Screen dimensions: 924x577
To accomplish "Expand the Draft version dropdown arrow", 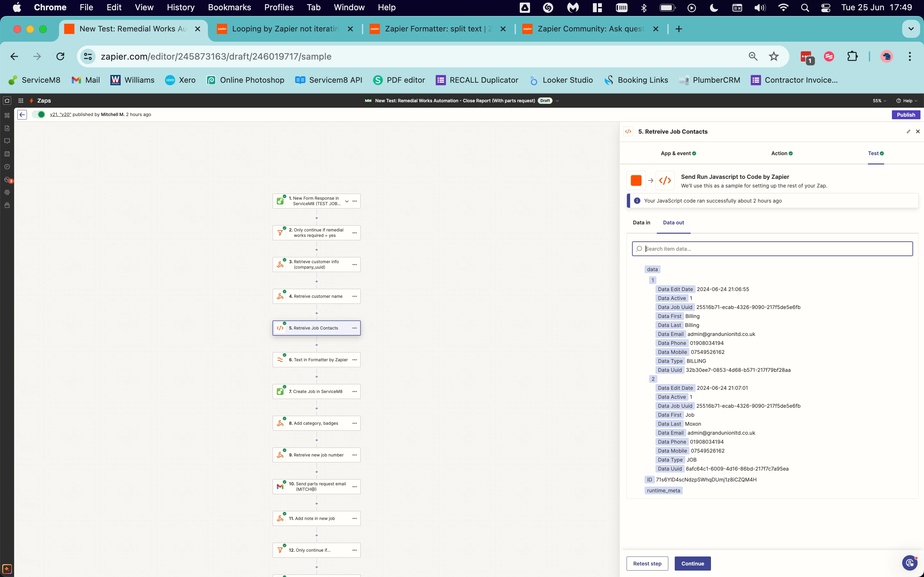I will tap(558, 101).
